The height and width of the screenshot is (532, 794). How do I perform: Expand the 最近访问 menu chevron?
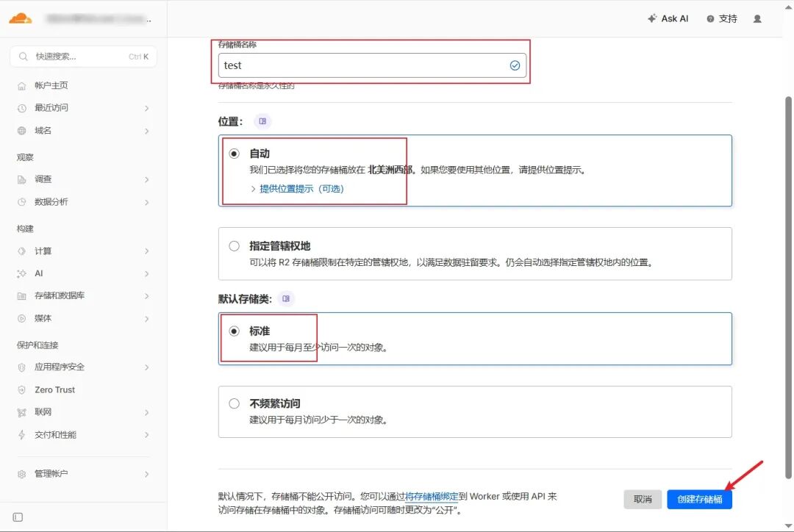[146, 108]
